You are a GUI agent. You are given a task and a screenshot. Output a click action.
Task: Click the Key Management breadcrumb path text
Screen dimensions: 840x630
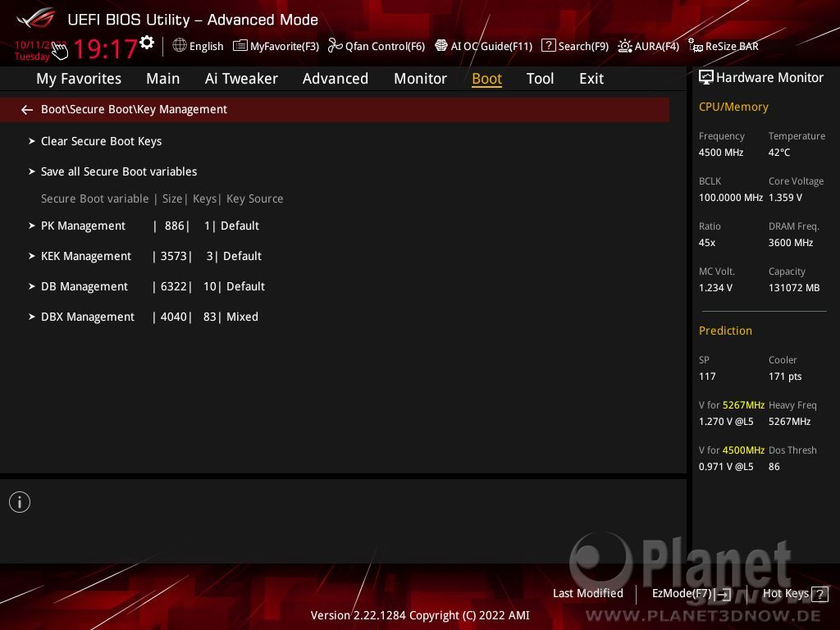coord(134,110)
